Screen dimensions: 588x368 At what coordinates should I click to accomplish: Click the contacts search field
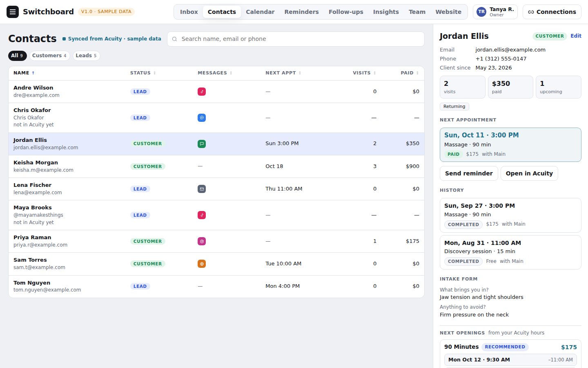click(x=296, y=39)
